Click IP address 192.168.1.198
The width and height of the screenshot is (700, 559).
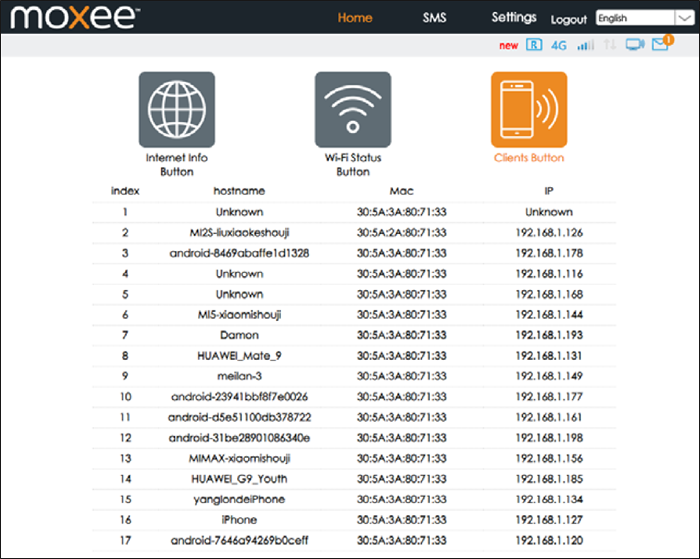(x=549, y=438)
